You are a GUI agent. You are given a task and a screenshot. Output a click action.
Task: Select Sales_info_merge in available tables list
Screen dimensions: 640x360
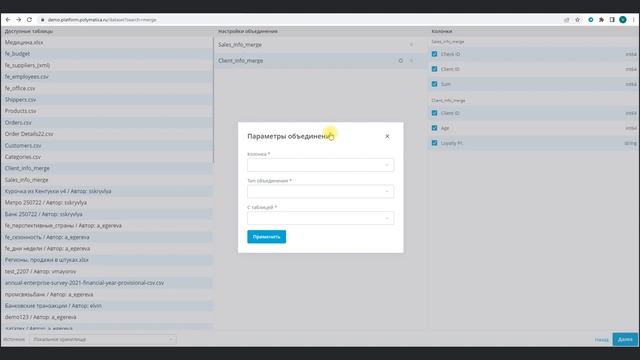107,180
